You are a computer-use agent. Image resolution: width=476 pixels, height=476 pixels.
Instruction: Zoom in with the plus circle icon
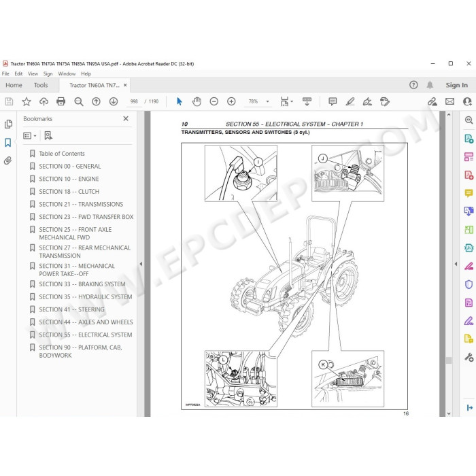pyautogui.click(x=231, y=101)
